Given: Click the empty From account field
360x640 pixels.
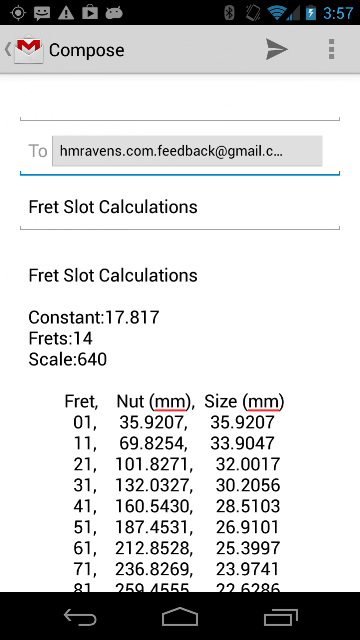Looking at the screenshot, I should 180,105.
